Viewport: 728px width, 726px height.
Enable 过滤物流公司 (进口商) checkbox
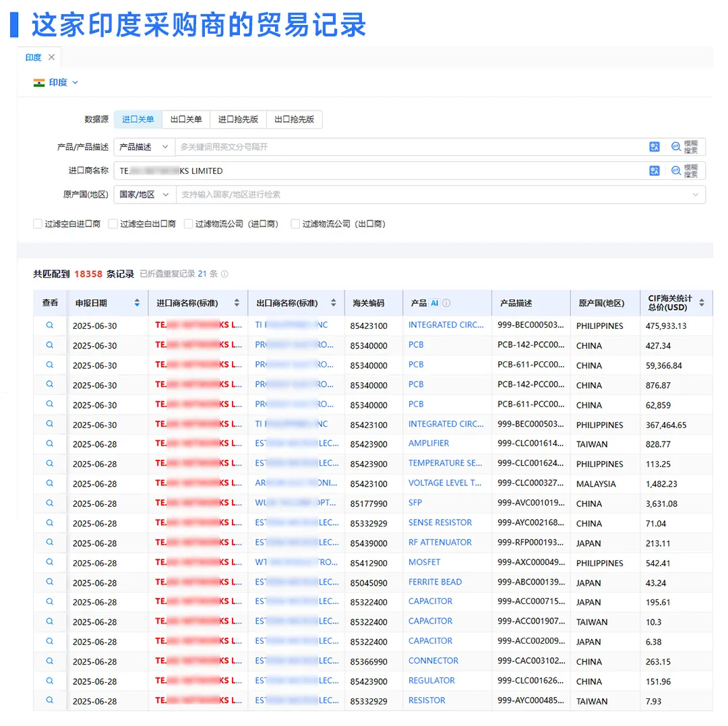click(x=188, y=224)
